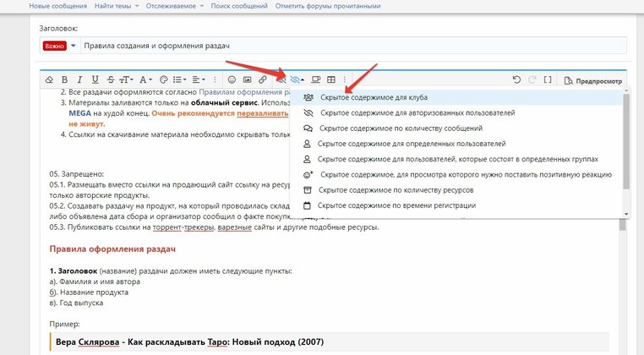Open the smilies emoji picker
Screen dimensions: 644x355
[232, 79]
